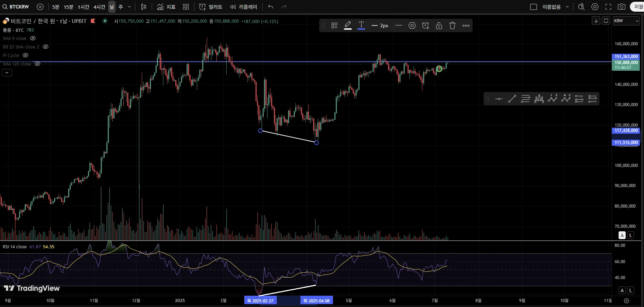Switch to the 1시간 timeframe
This screenshot has width=644, height=307.
click(83, 7)
